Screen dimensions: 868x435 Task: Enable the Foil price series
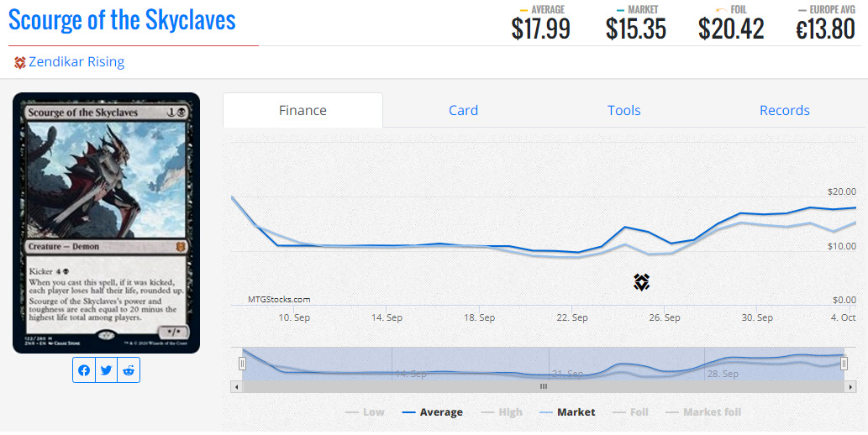[630, 412]
